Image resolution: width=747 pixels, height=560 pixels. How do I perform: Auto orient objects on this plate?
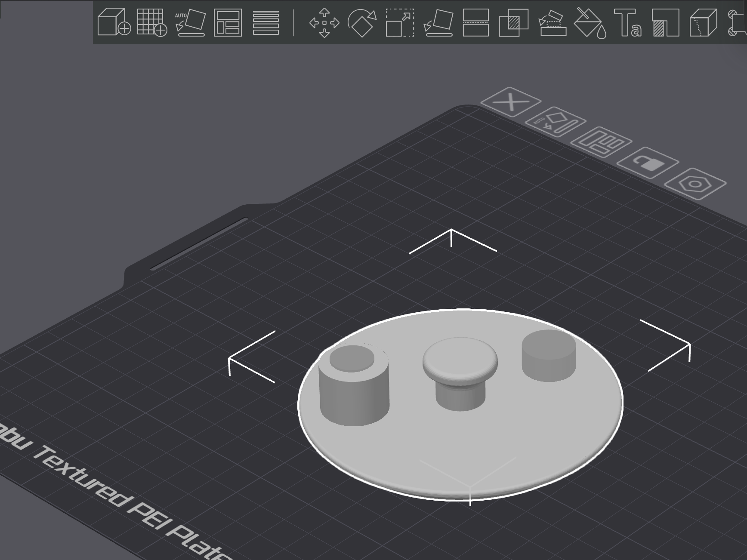(556, 122)
